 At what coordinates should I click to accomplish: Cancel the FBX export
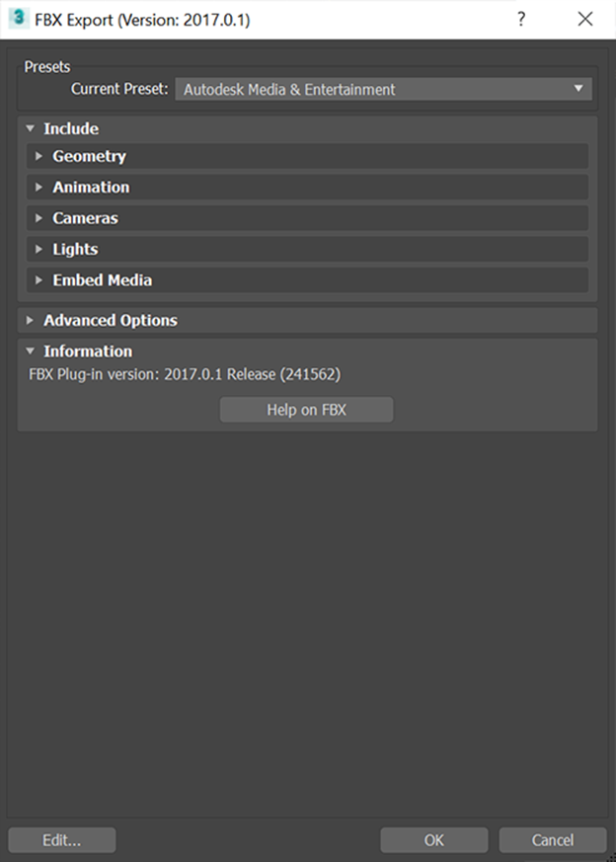(x=553, y=840)
